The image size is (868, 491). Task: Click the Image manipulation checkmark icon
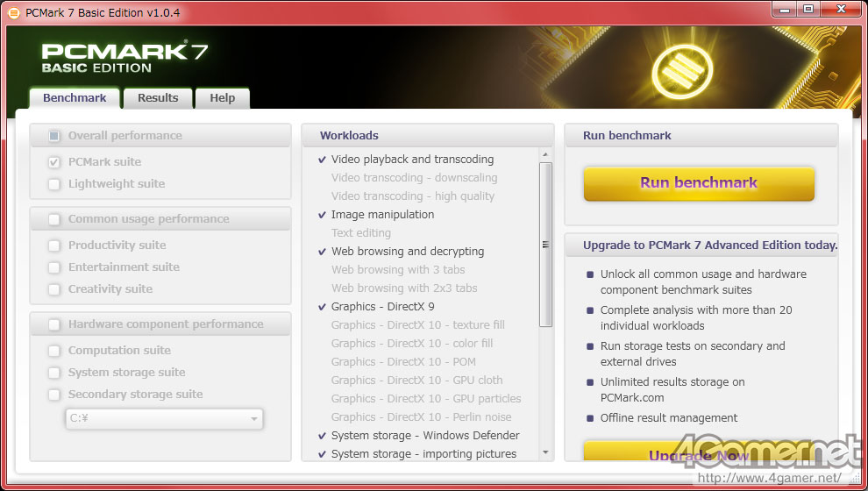pos(323,215)
